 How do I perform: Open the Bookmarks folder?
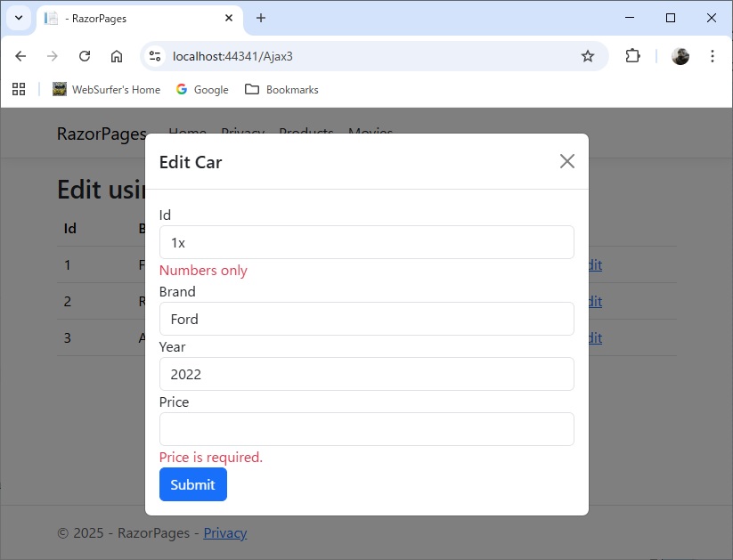281,89
